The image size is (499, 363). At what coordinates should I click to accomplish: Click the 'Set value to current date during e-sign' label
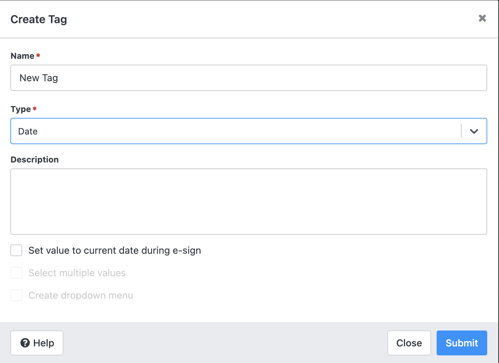tap(115, 251)
